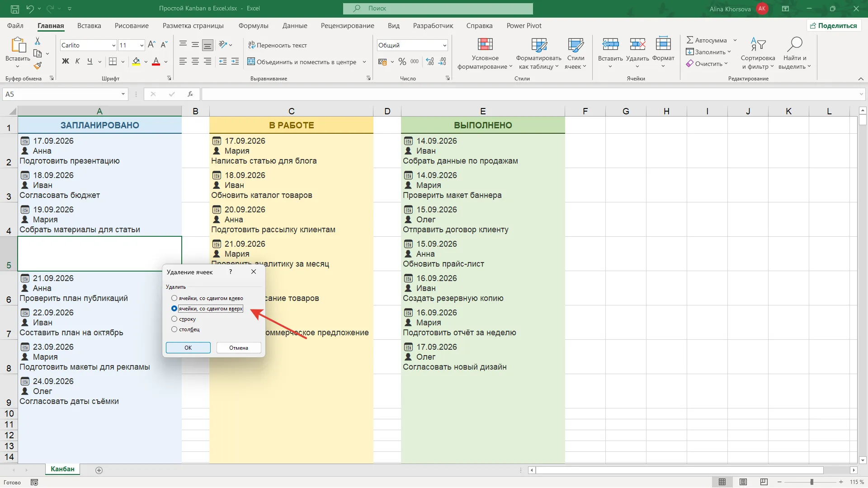
Task: Open the font size 11 dropdown
Action: (x=142, y=45)
